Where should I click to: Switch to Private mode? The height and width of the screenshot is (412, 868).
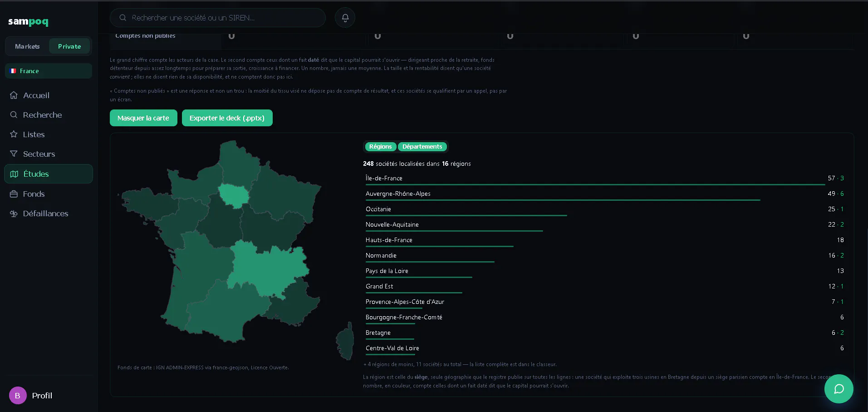tap(69, 46)
